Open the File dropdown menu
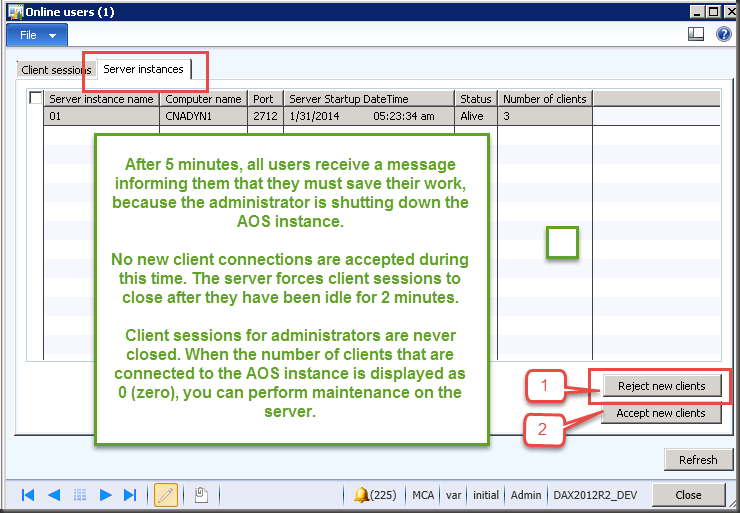This screenshot has height=513, width=740. pyautogui.click(x=37, y=35)
